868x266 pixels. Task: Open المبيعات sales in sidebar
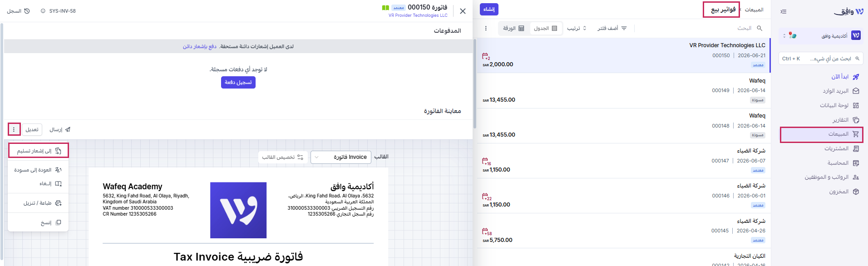tap(822, 134)
